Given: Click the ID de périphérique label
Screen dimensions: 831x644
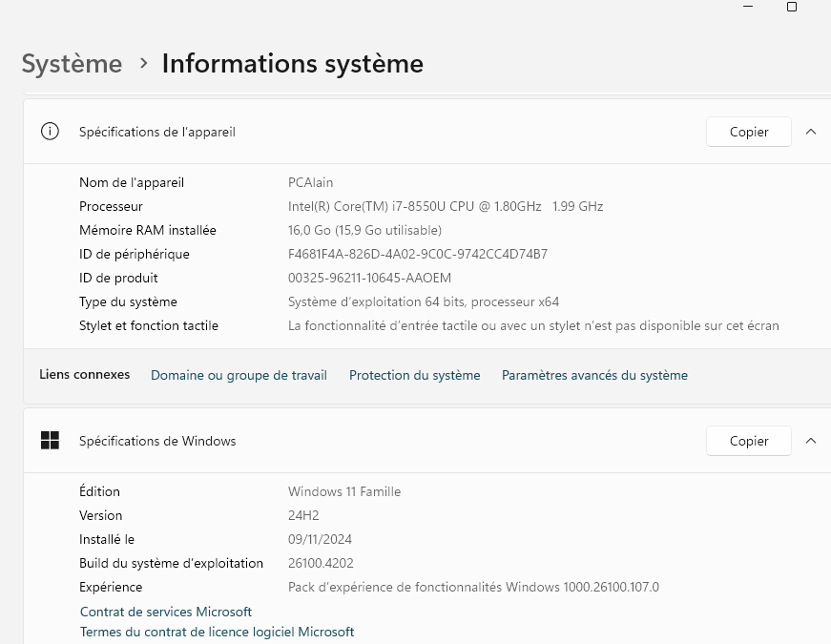Looking at the screenshot, I should tap(135, 254).
